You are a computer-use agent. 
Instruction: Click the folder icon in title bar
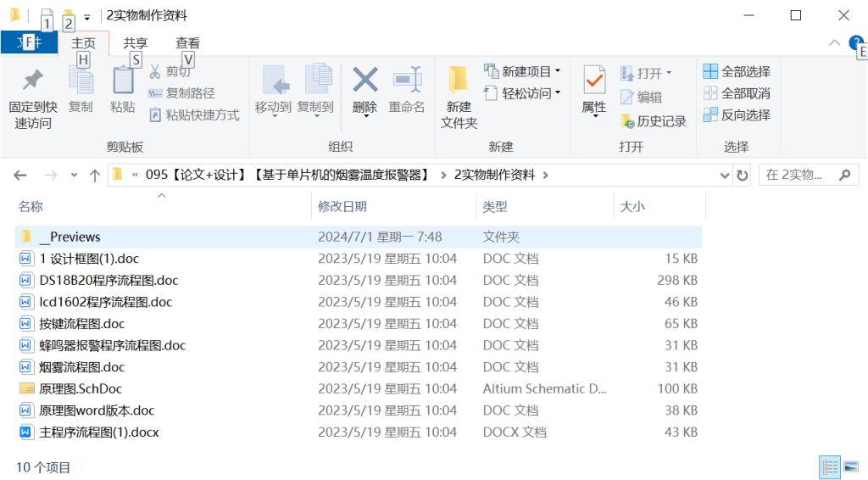pos(15,15)
